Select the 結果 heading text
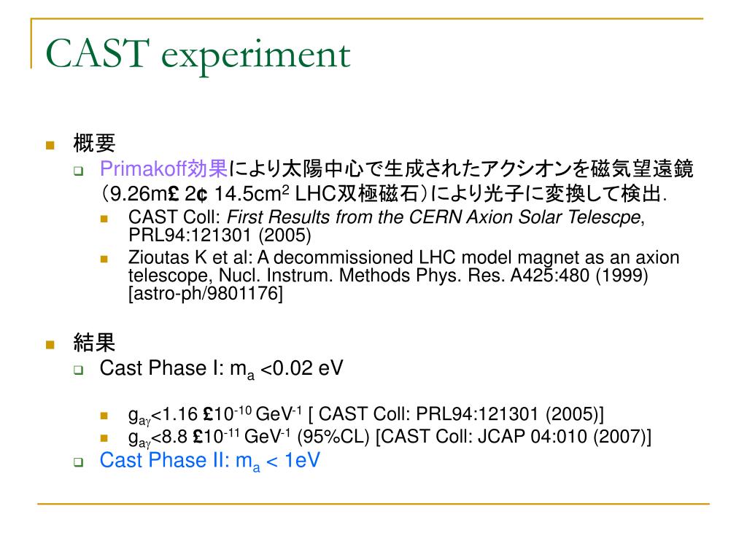747x560 pixels. 94,343
